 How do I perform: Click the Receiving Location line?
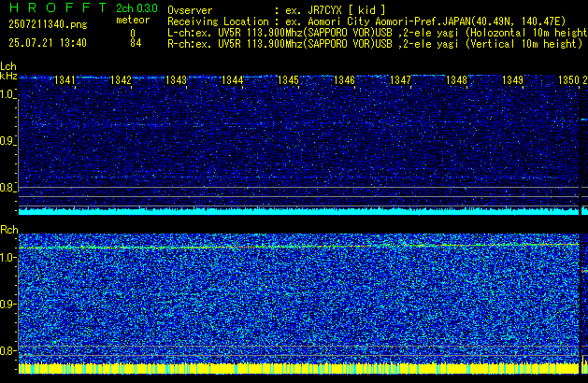(x=366, y=21)
